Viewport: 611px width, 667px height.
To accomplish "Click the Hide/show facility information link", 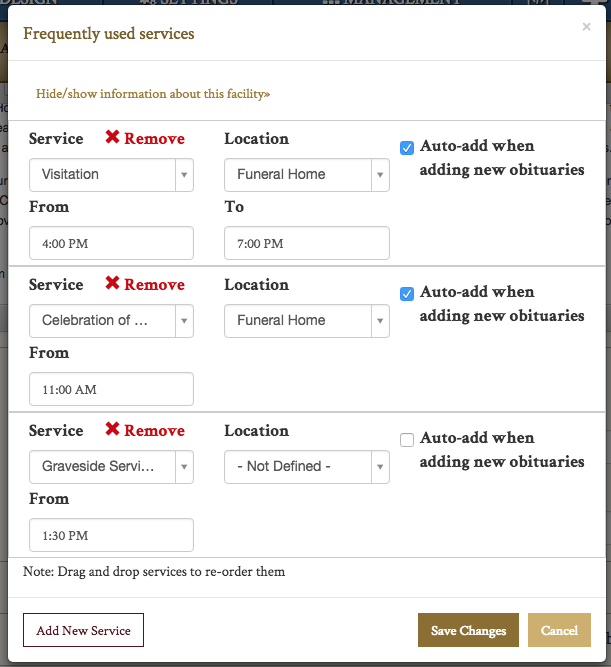I will click(x=153, y=94).
